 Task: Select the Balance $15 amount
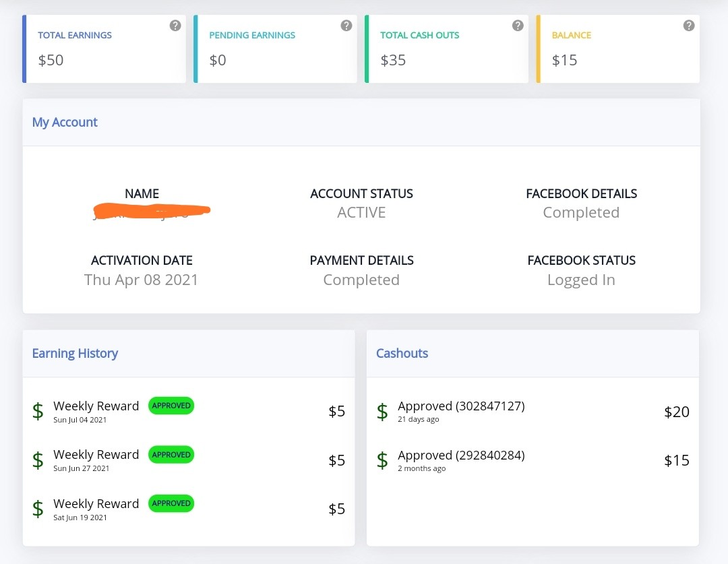tap(565, 60)
